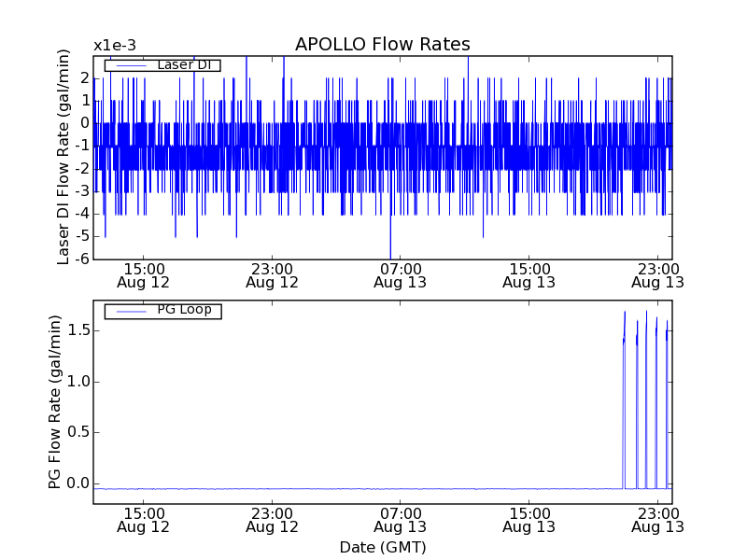747x560 pixels.
Task: Click the -4 tick on Laser DI axis
Action: [83, 214]
